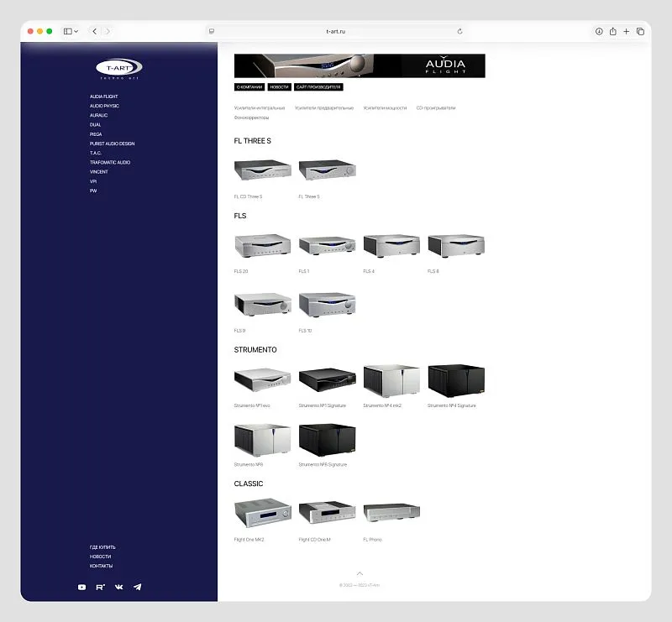672x622 pixels.
Task: Open Strumento №4 mk2 product image
Action: (x=391, y=380)
